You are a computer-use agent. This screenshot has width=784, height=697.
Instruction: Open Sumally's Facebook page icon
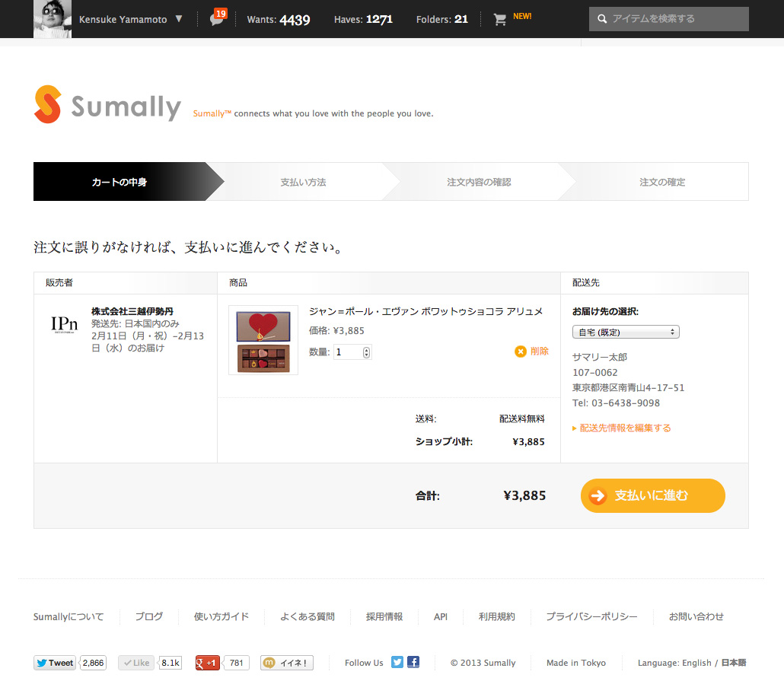tap(413, 662)
